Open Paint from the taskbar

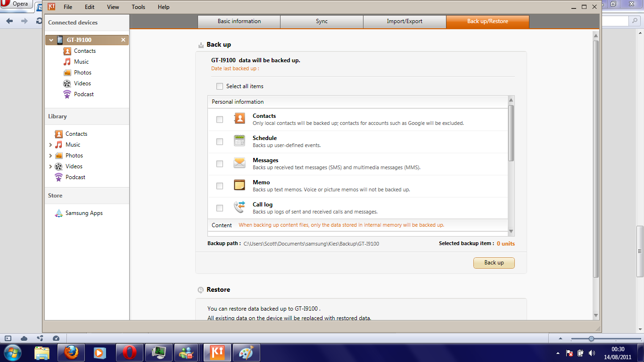pyautogui.click(x=246, y=353)
